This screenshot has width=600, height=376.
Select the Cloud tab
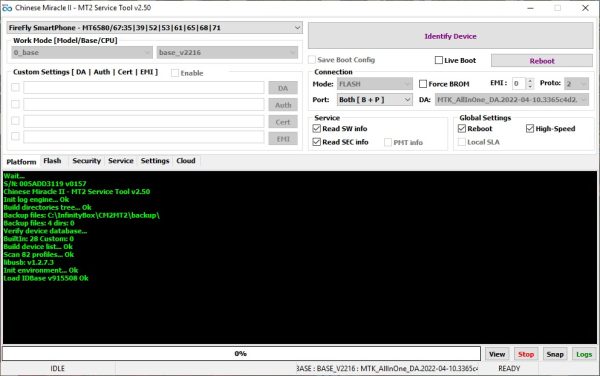186,161
